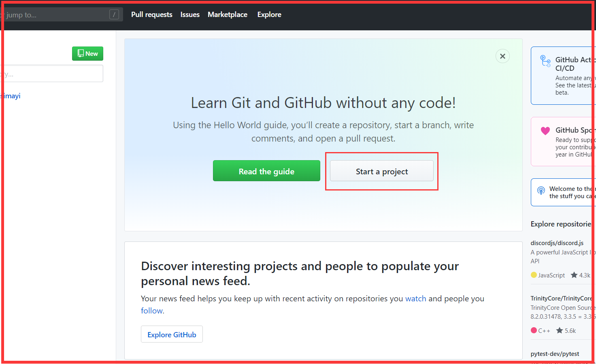Click the GitHub Actions CI/CD workflow icon
This screenshot has width=596, height=364.
click(x=545, y=61)
